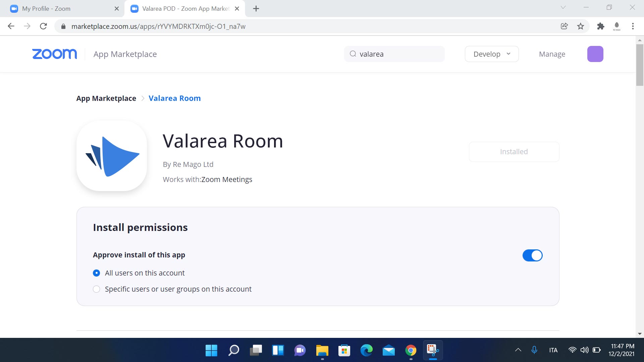Close the My Profile - Zoom tab
The image size is (644, 362).
(x=117, y=9)
